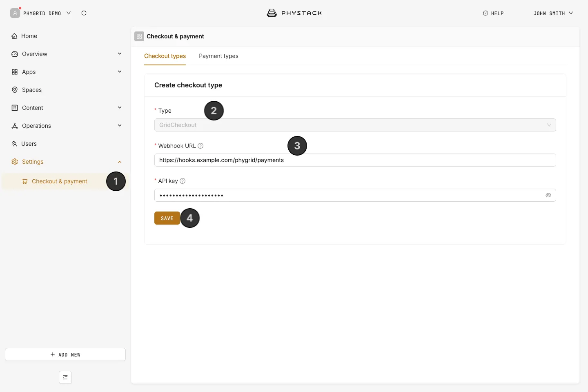
Task: Click the Phystack logo in header
Action: click(x=294, y=13)
